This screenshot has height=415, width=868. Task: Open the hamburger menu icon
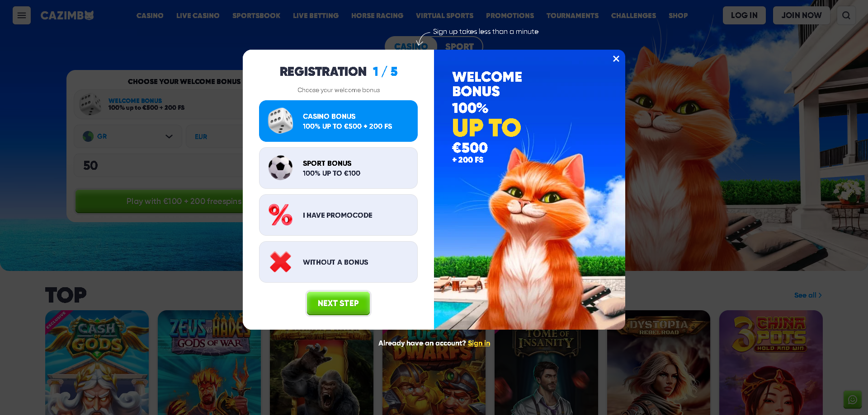coord(22,15)
